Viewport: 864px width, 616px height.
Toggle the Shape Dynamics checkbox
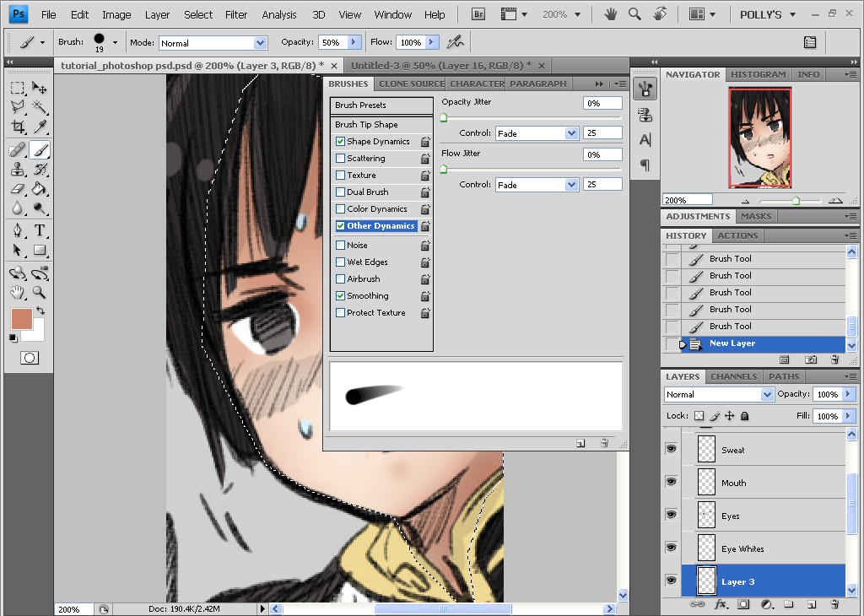click(341, 142)
